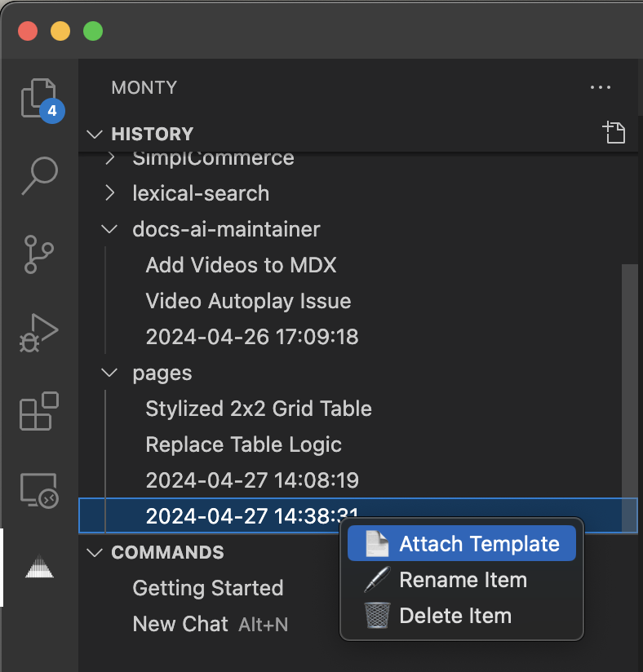Collapse the COMMANDS section
This screenshot has width=643, height=672.
(x=94, y=552)
